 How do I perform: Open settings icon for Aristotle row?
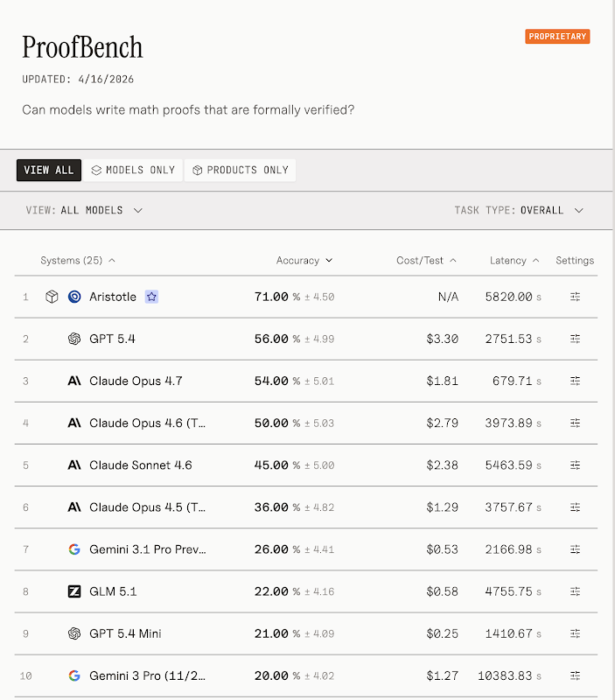[x=575, y=297]
